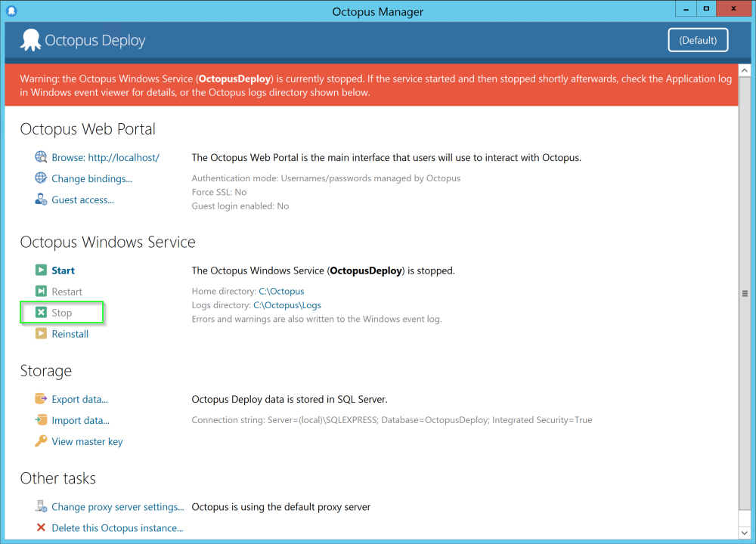Click the Guest access users icon
This screenshot has width=756, height=544.
(x=41, y=199)
